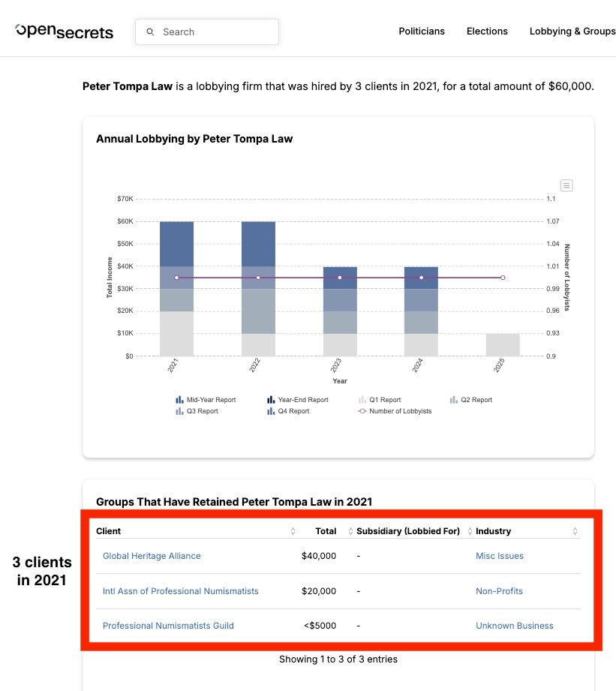This screenshot has height=691, width=616.
Task: Click the search magnifier icon
Action: [x=150, y=32]
